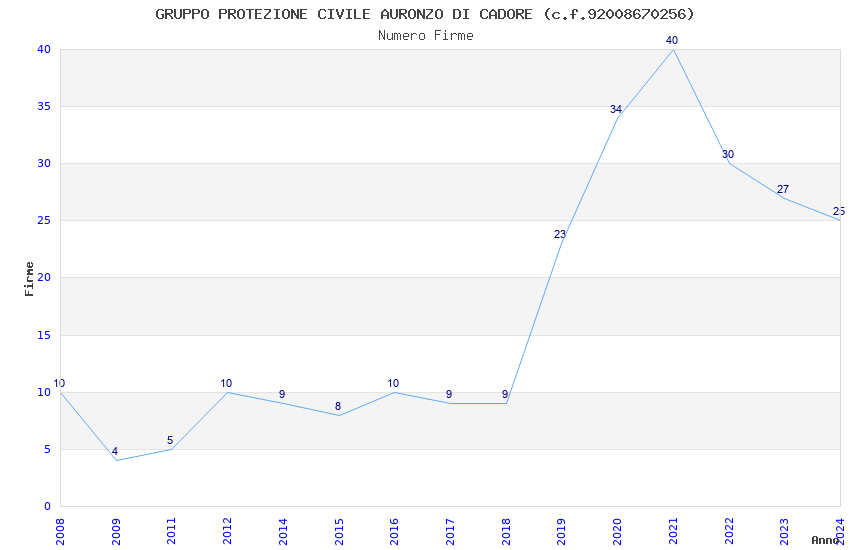The height and width of the screenshot is (550, 850).
Task: Click x-axis year label 2014
Action: tap(283, 531)
